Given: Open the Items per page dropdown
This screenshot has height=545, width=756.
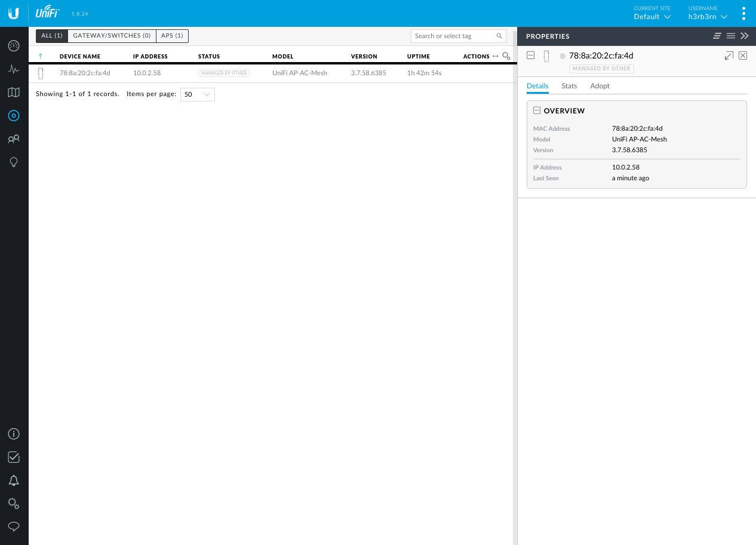Looking at the screenshot, I should pyautogui.click(x=197, y=94).
